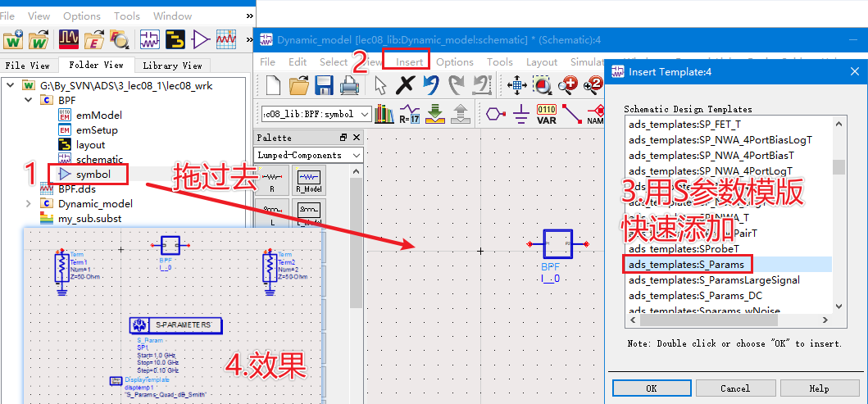The image size is (868, 404).
Task: Click the Open Workspace folder icon
Action: (x=39, y=40)
